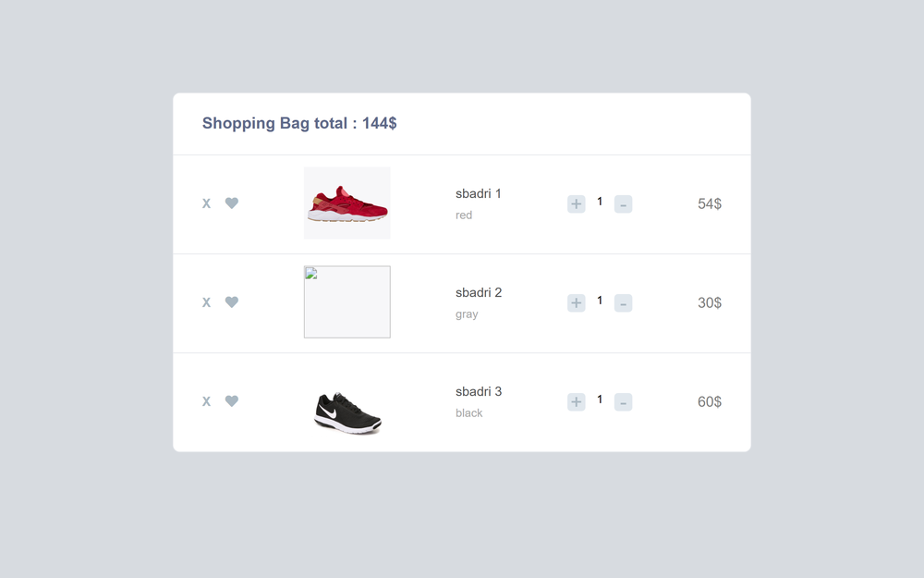Select the sbadri 2 product name
This screenshot has width=924, height=578.
pos(479,292)
